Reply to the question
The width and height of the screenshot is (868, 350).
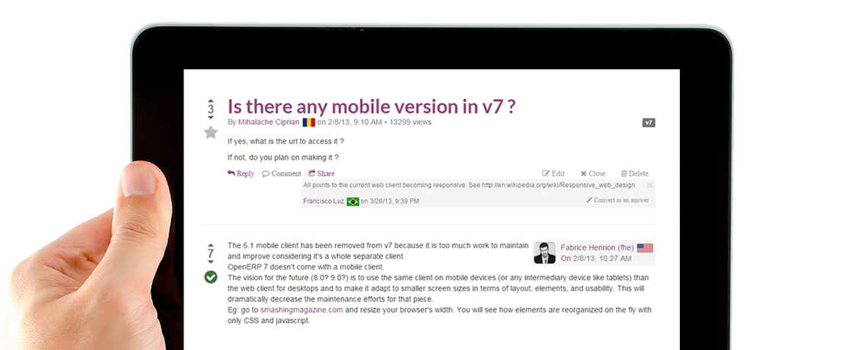click(x=241, y=173)
